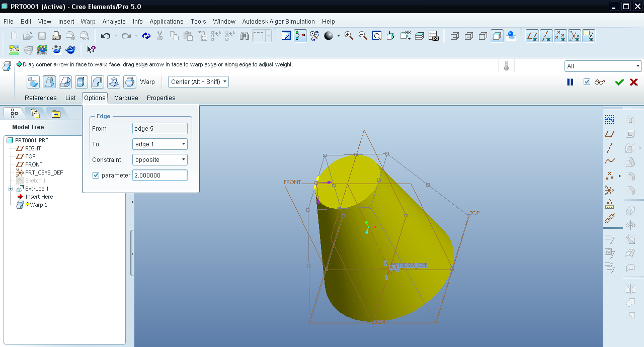This screenshot has height=347, width=644.
Task: Click the Regenerate model icon
Action: click(146, 36)
